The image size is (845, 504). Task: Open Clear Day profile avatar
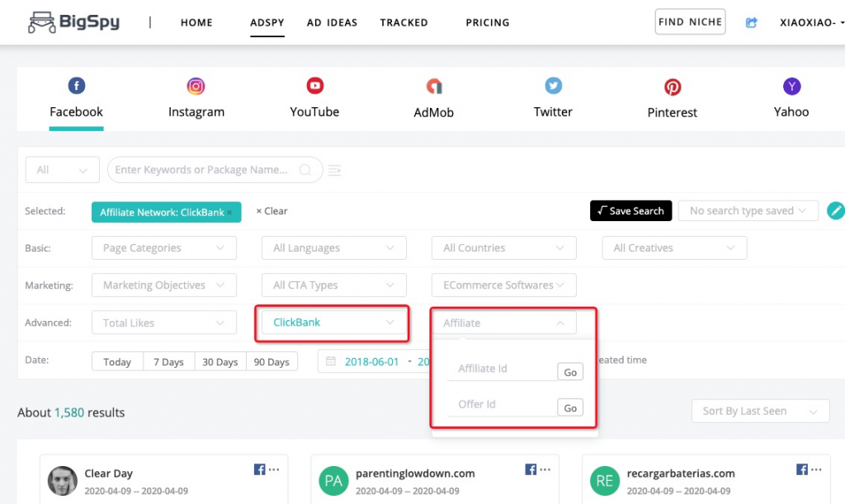[63, 481]
